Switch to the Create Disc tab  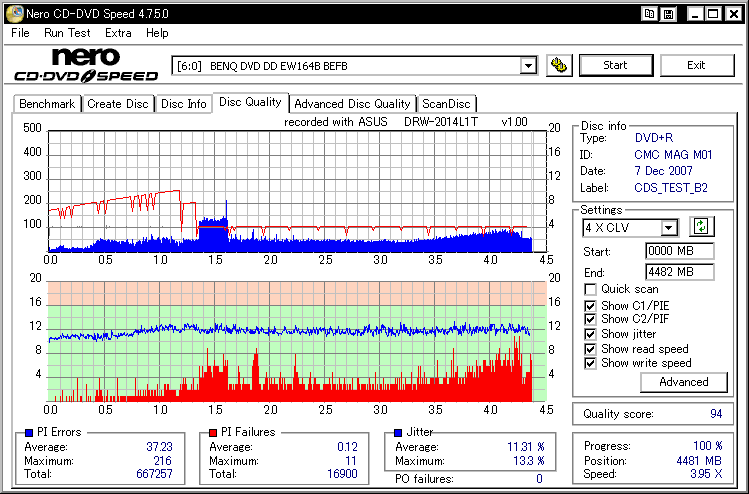pos(118,104)
